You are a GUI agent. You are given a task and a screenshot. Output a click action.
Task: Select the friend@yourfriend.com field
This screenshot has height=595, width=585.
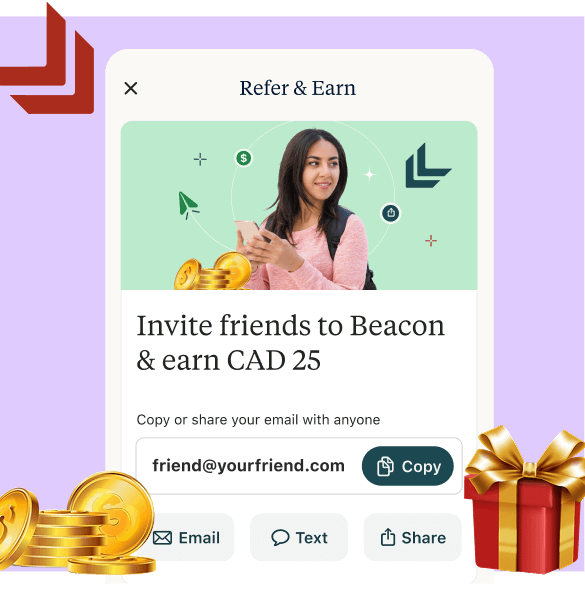click(x=299, y=466)
